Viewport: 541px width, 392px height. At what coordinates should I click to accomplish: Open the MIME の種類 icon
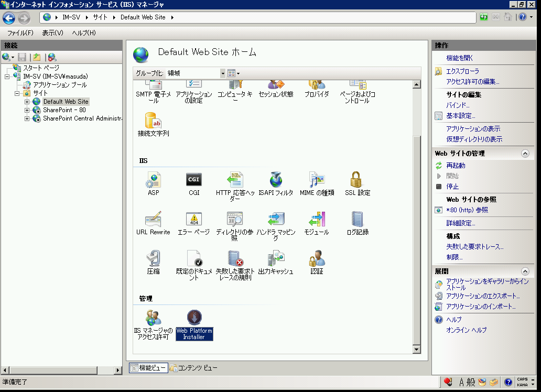click(x=317, y=180)
